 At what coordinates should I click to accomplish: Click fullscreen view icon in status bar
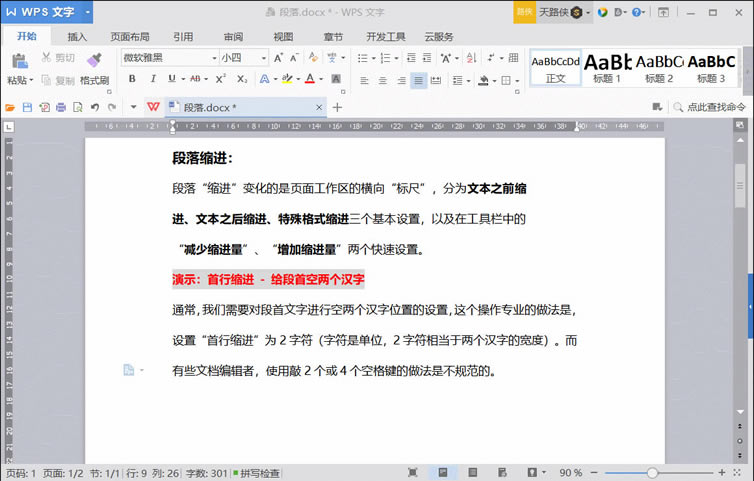click(x=413, y=472)
